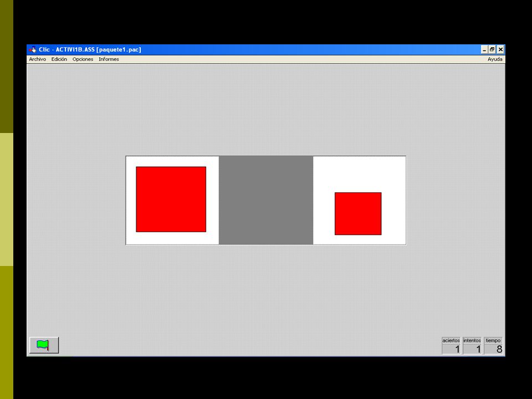Open the Archivo menu
The image size is (532, 399).
pos(37,59)
